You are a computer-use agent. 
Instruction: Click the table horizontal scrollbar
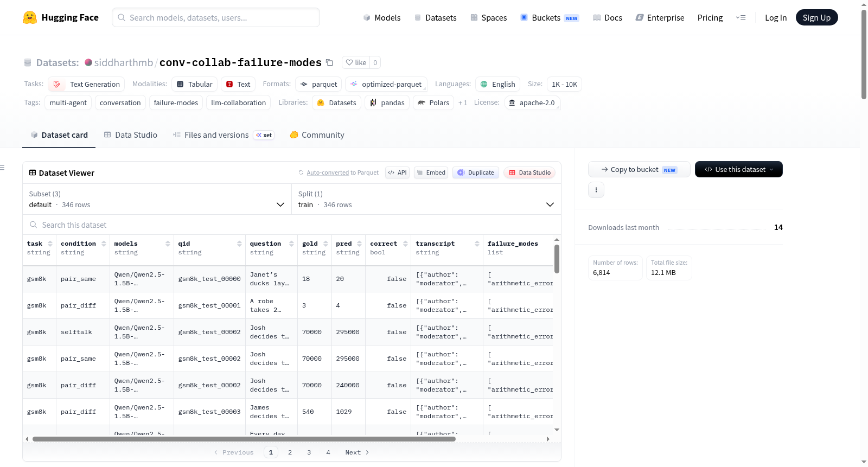click(244, 439)
